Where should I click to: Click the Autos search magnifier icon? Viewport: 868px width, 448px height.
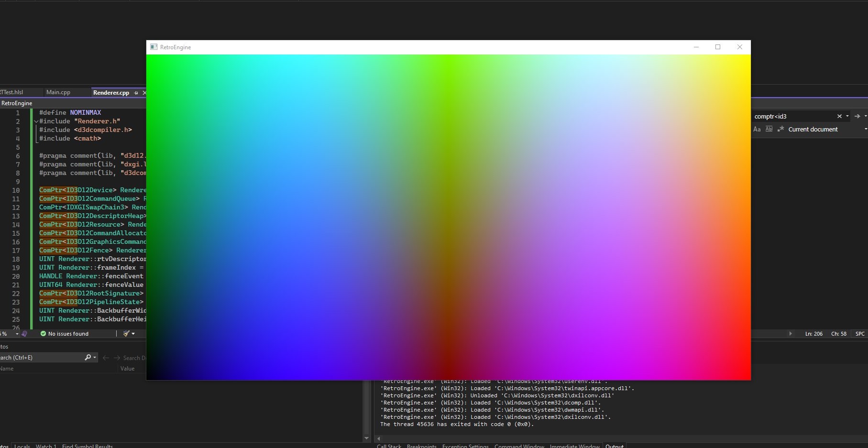88,358
